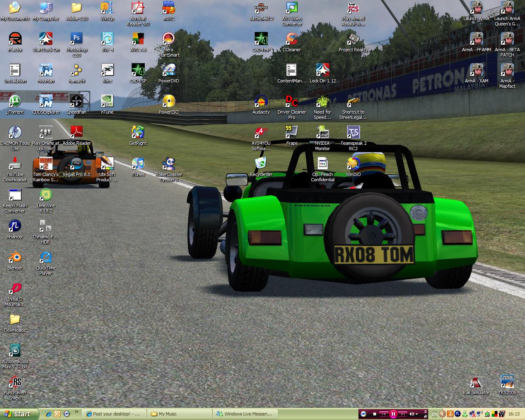
Task: Show hidden system tray icons
Action: [x=443, y=414]
